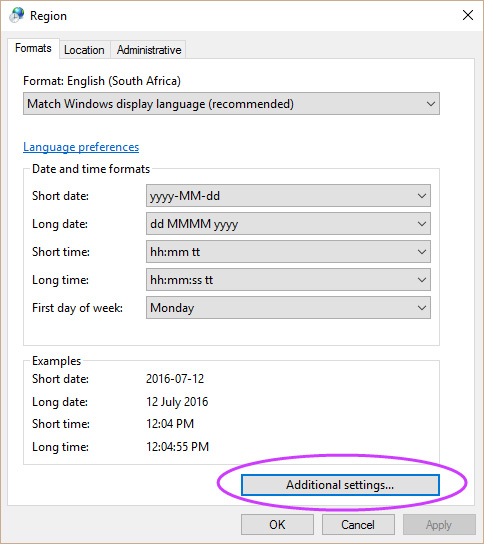Expand the Long time format dropdown

pos(288,280)
